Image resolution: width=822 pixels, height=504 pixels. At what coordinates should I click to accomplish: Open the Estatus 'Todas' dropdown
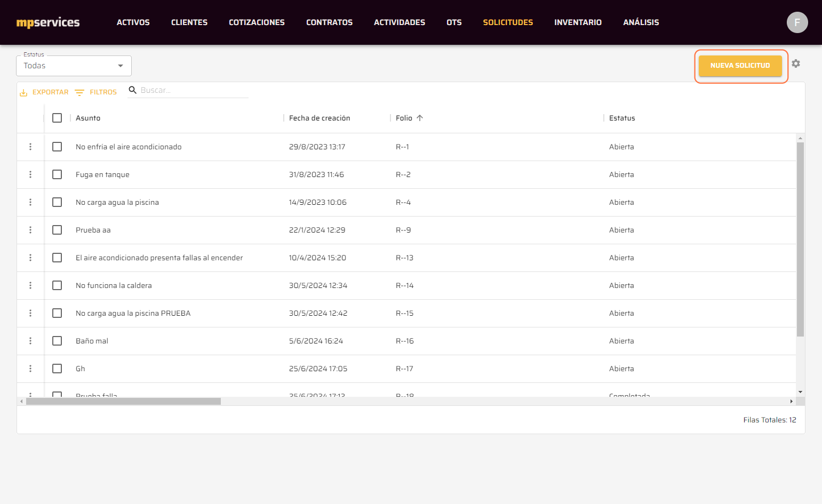pos(74,66)
